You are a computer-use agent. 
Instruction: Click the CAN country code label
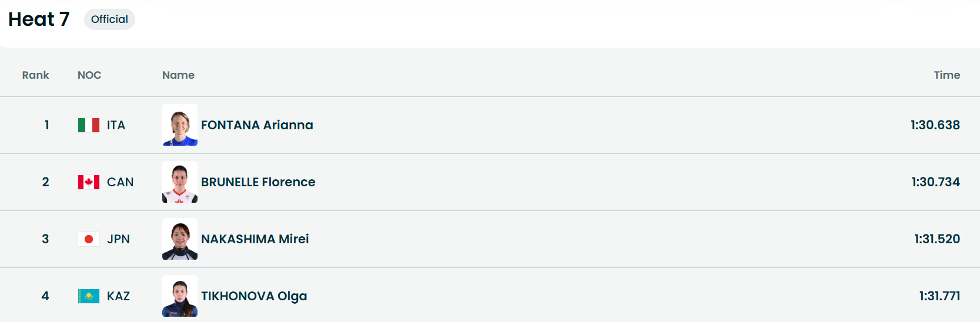[x=120, y=182]
